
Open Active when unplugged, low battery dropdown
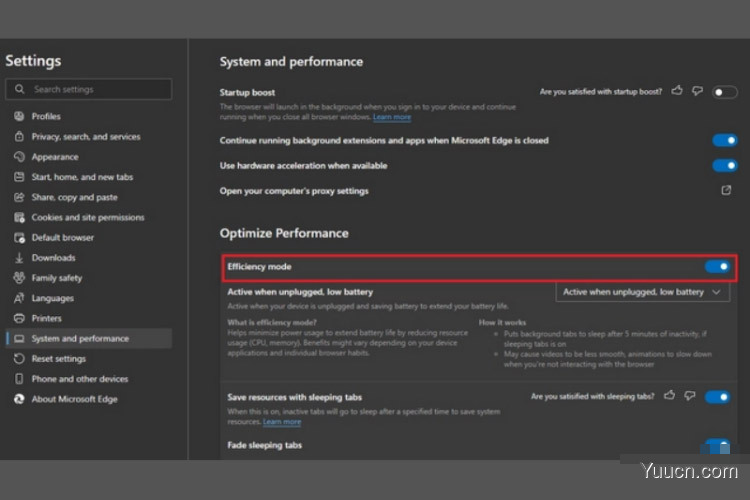(x=642, y=292)
